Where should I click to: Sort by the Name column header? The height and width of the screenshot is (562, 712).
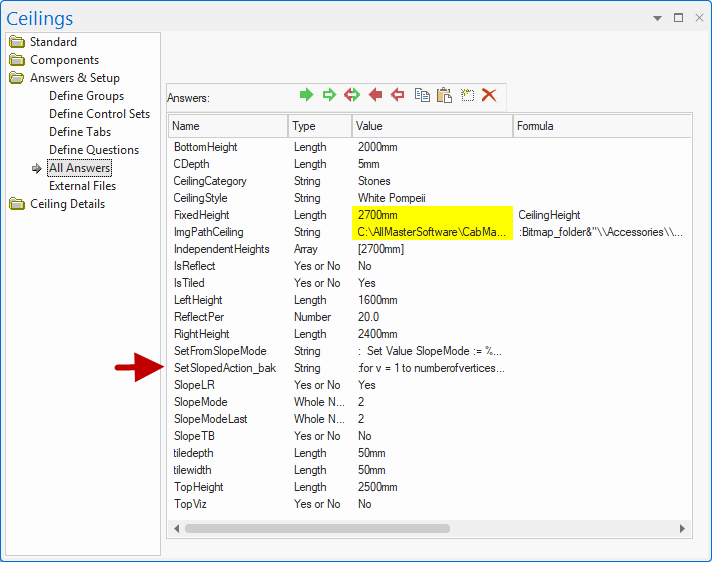(227, 126)
